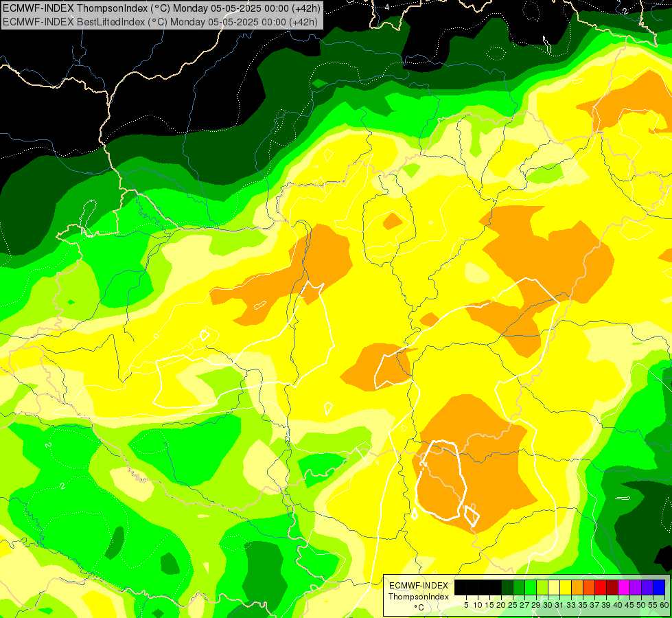Click legend tick value 5
Image resolution: width=672 pixels, height=618 pixels.
point(466,605)
